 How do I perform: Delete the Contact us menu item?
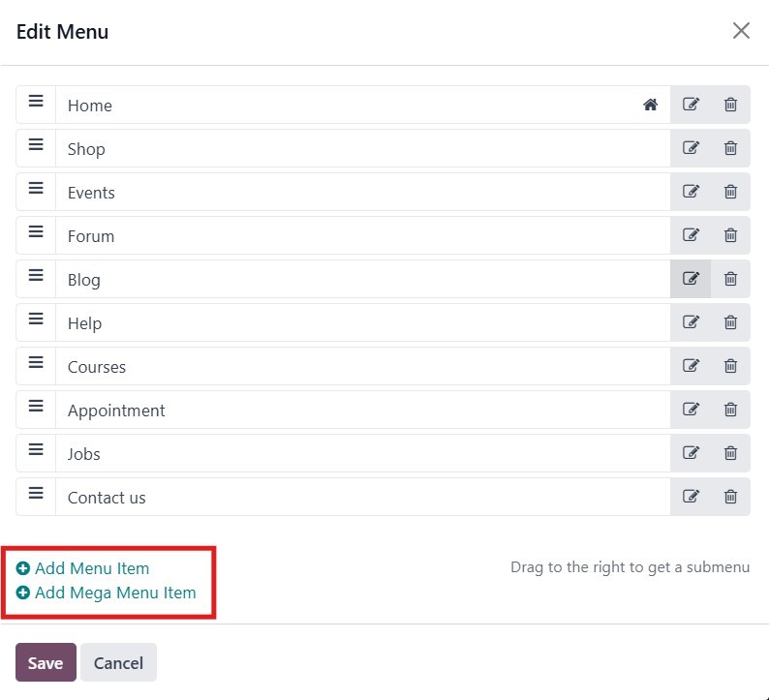(730, 497)
